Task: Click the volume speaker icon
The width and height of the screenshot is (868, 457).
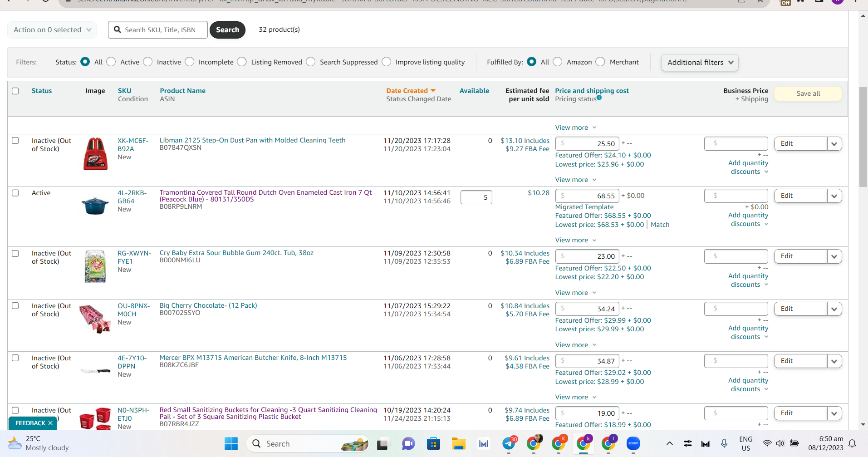Action: [x=780, y=443]
